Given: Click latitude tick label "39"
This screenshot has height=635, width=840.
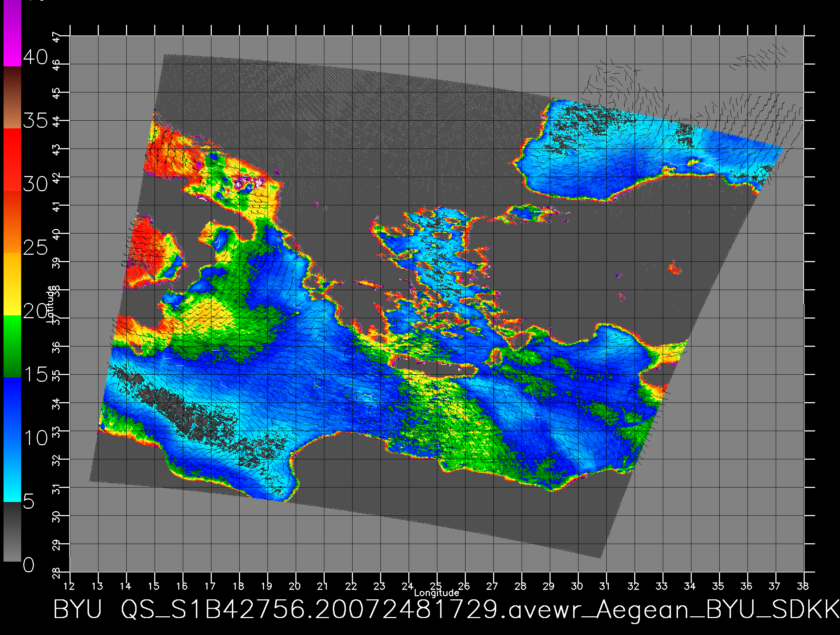Looking at the screenshot, I should tap(56, 263).
